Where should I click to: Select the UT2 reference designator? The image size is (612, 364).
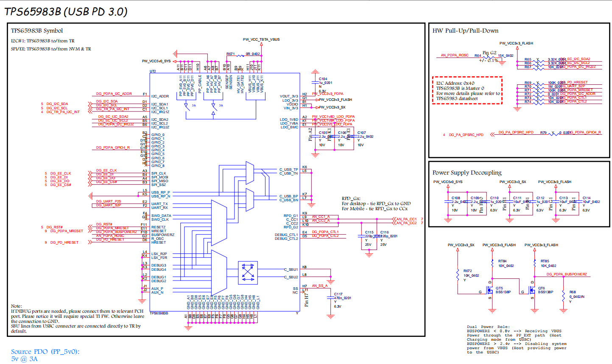pos(153,71)
